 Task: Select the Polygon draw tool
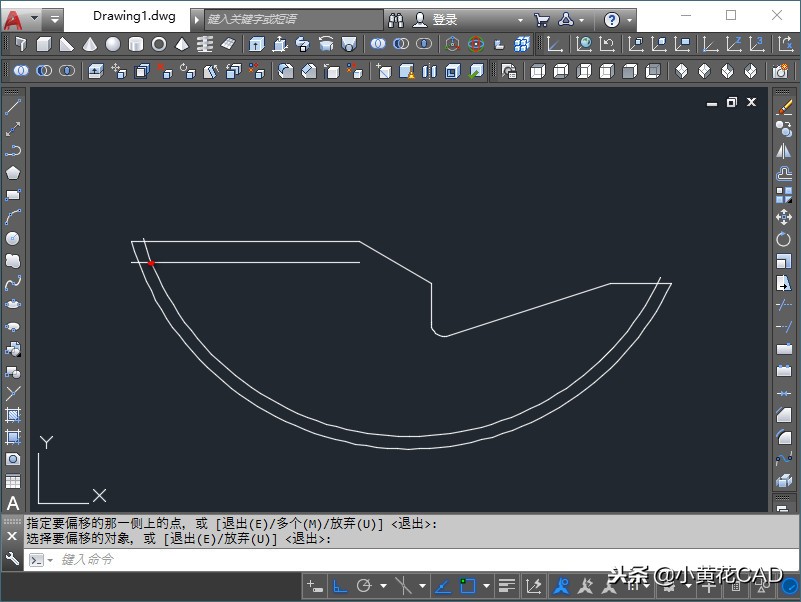click(13, 172)
